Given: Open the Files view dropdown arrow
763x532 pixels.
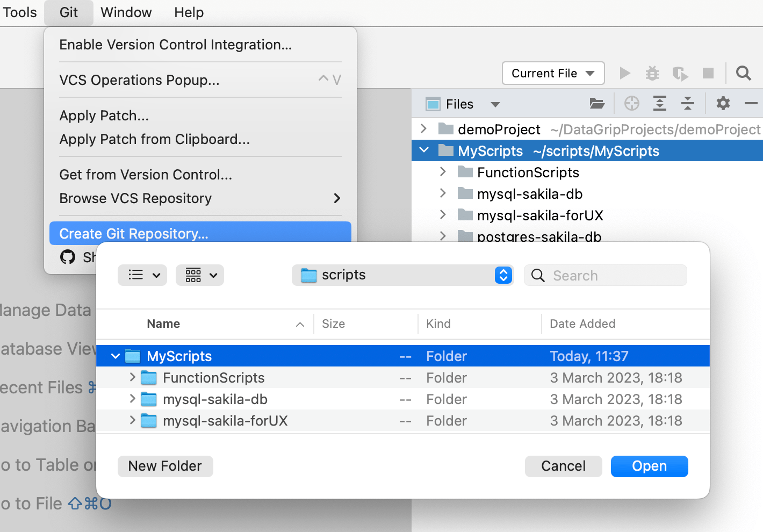Looking at the screenshot, I should [495, 104].
